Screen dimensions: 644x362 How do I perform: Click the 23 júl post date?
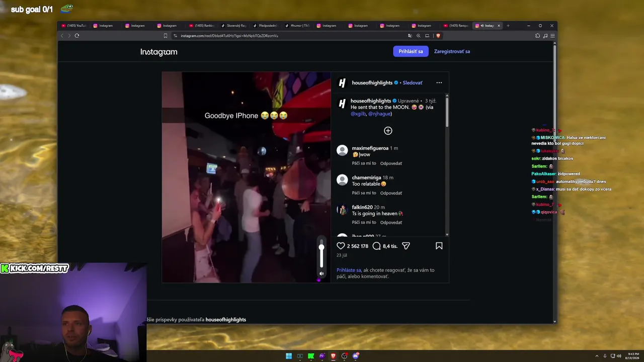click(x=342, y=255)
